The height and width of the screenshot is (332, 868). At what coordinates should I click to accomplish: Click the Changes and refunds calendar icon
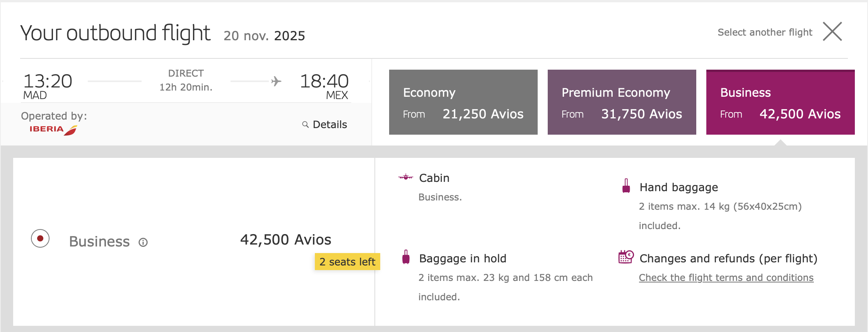click(625, 257)
